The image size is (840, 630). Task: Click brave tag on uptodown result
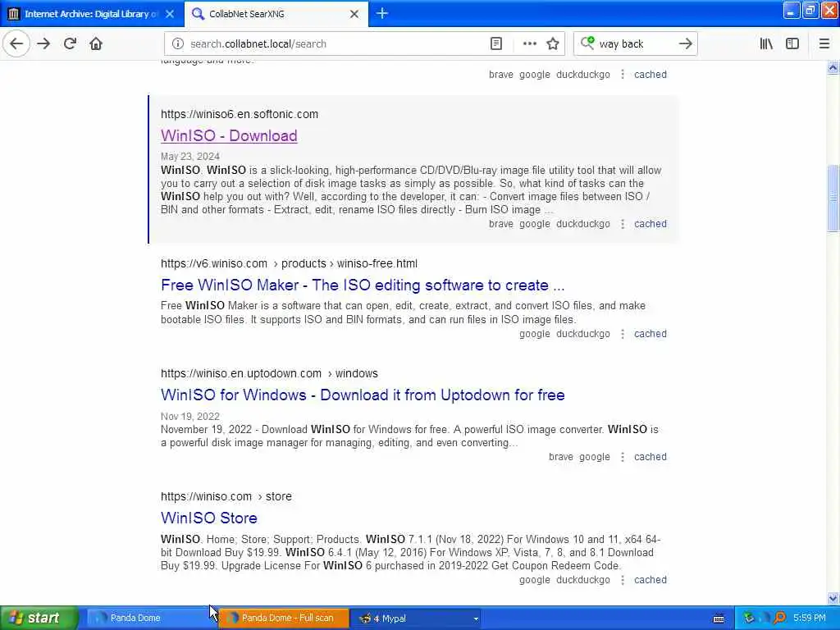click(561, 457)
